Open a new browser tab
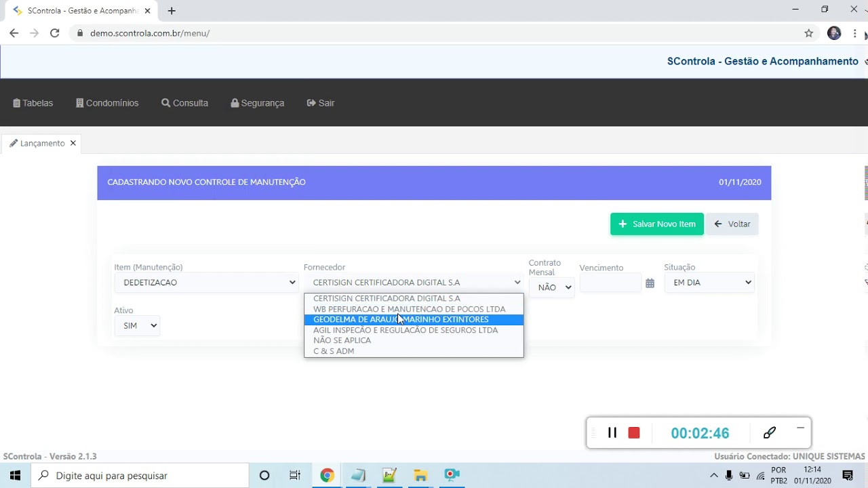The height and width of the screenshot is (488, 868). coord(172,11)
